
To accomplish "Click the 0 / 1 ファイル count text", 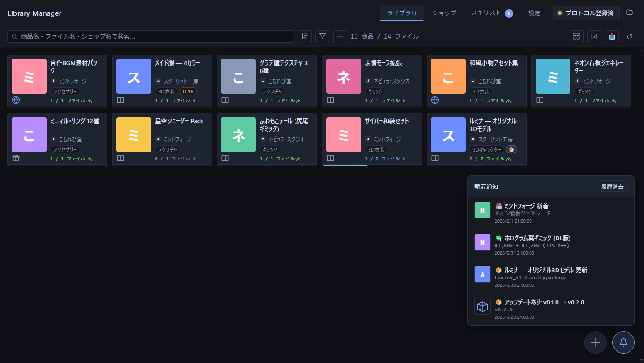I will click(x=172, y=158).
